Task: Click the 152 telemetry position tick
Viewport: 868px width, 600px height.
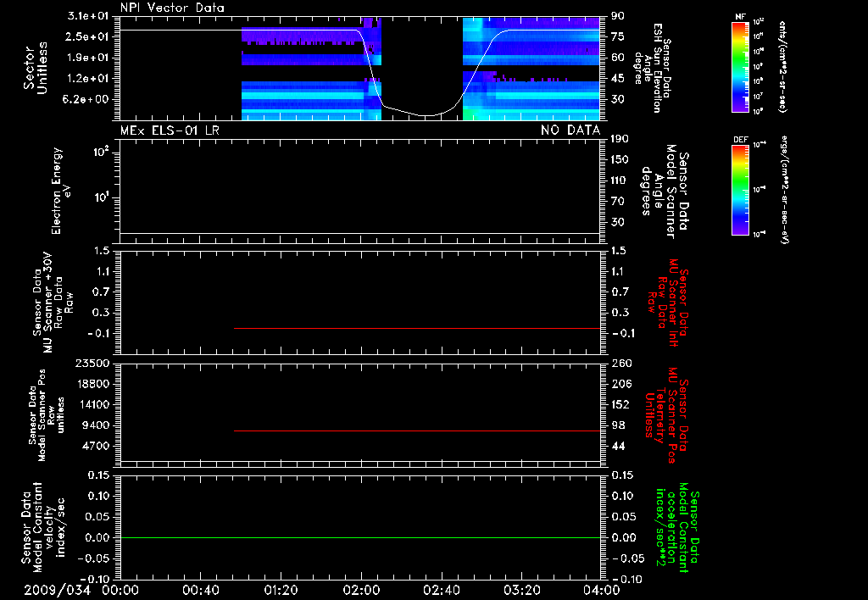Action: pyautogui.click(x=620, y=405)
